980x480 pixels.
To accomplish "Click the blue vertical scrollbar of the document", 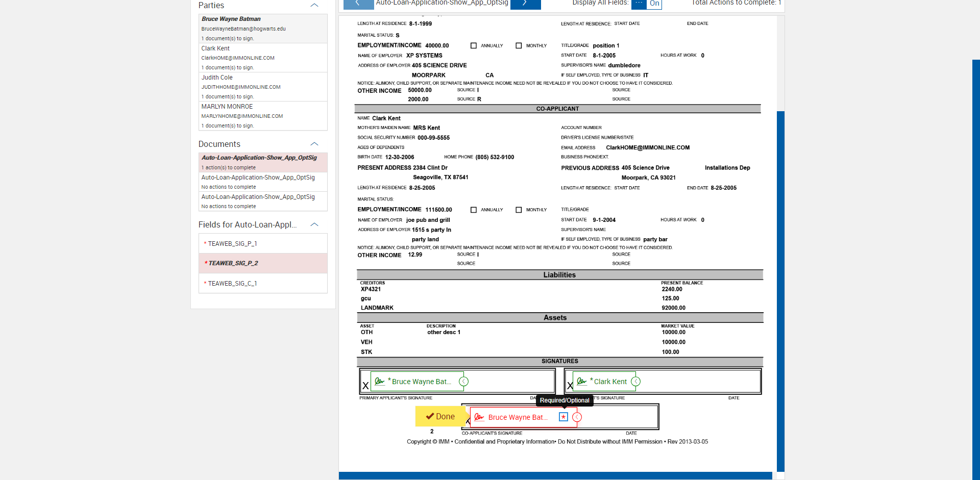I will coord(780,291).
